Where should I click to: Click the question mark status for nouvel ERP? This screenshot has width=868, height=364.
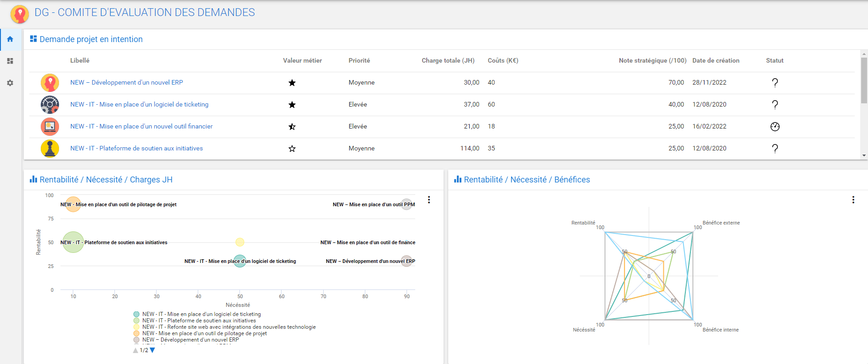(775, 83)
